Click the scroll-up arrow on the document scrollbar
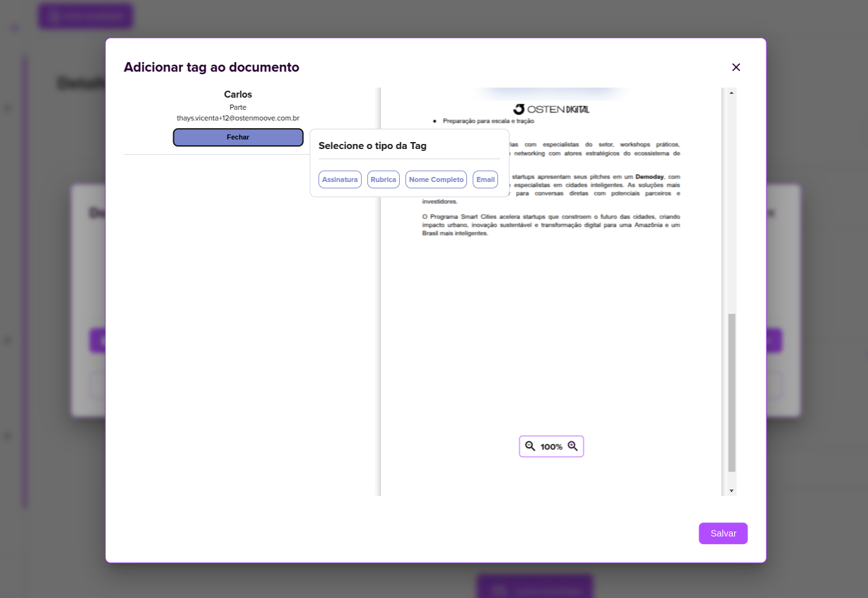 pos(731,92)
